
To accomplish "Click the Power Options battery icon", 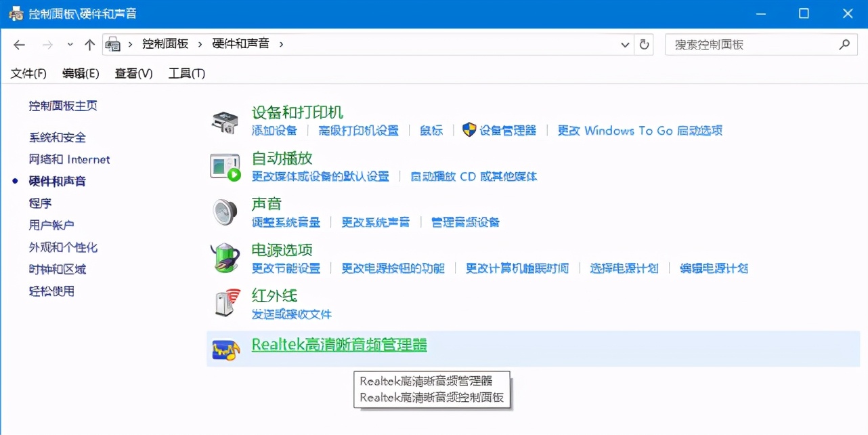I will point(225,258).
